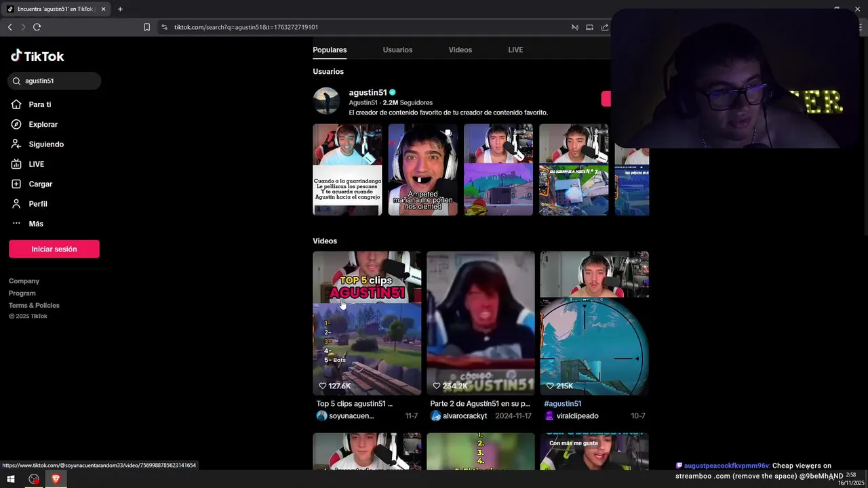The width and height of the screenshot is (868, 488).
Task: Click the 'Usuarios' section heading
Action: point(328,71)
